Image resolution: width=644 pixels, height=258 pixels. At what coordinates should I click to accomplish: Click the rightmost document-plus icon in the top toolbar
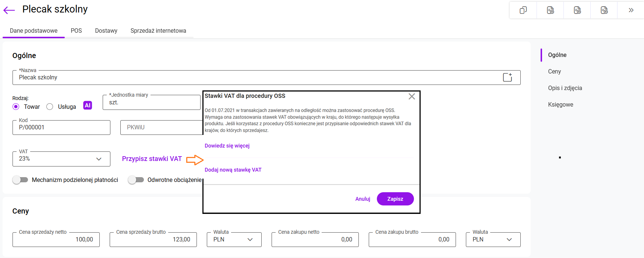point(604,10)
